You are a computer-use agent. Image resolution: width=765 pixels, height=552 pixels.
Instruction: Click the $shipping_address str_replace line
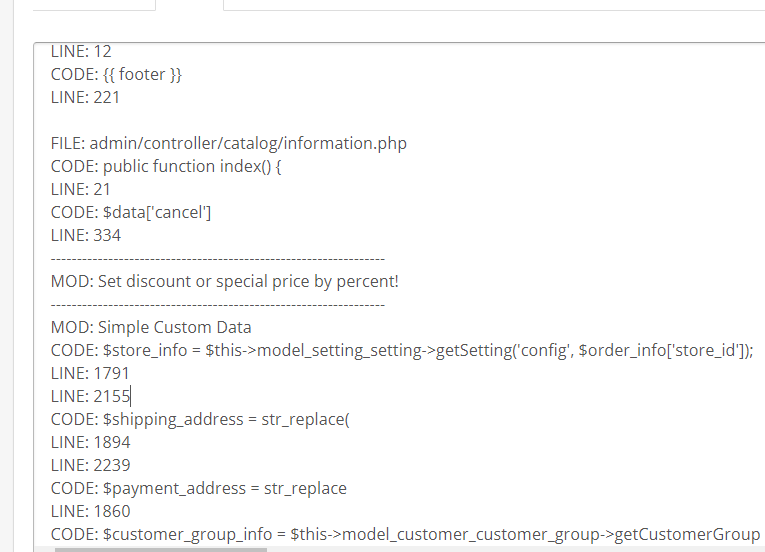click(x=200, y=419)
